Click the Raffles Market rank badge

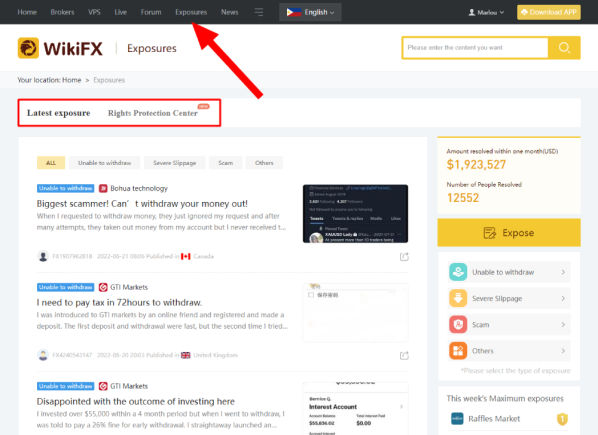click(562, 419)
